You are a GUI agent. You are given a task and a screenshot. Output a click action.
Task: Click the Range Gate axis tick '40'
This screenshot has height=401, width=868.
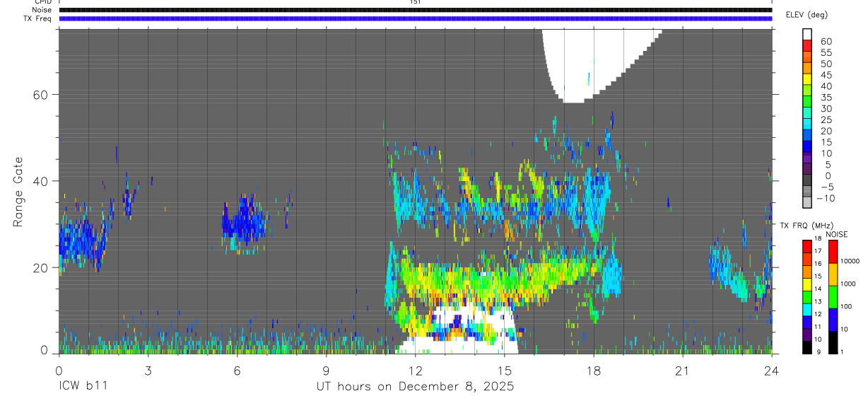[40, 181]
